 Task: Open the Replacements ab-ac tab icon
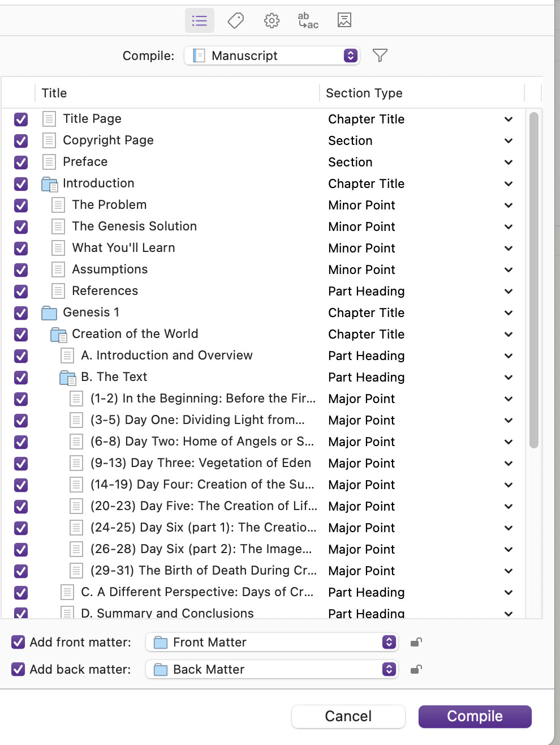[x=308, y=21]
